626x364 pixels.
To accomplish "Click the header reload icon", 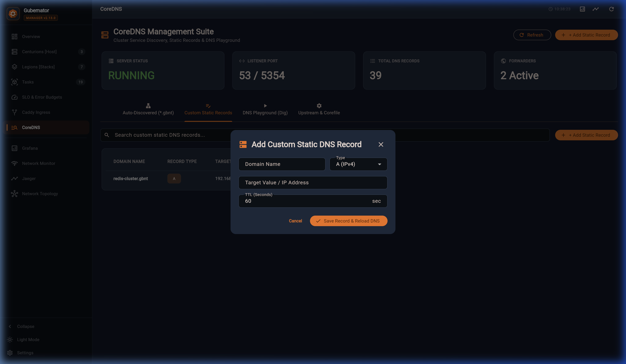I will 611,9.
